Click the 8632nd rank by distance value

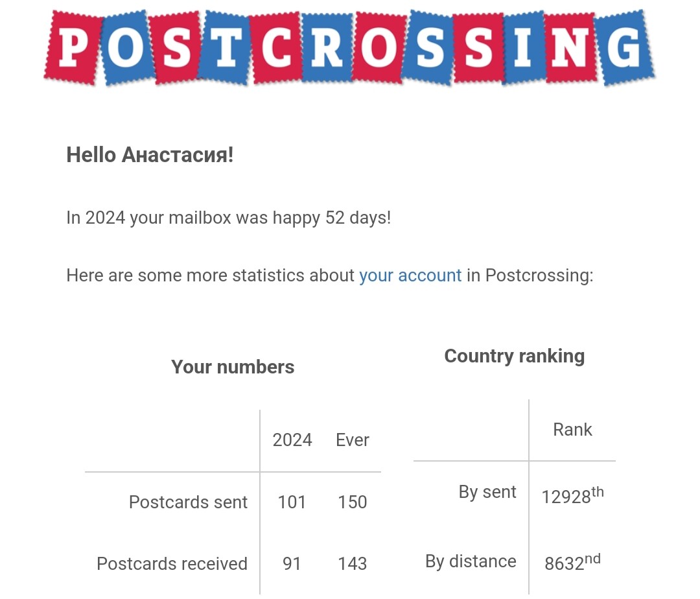tap(572, 562)
